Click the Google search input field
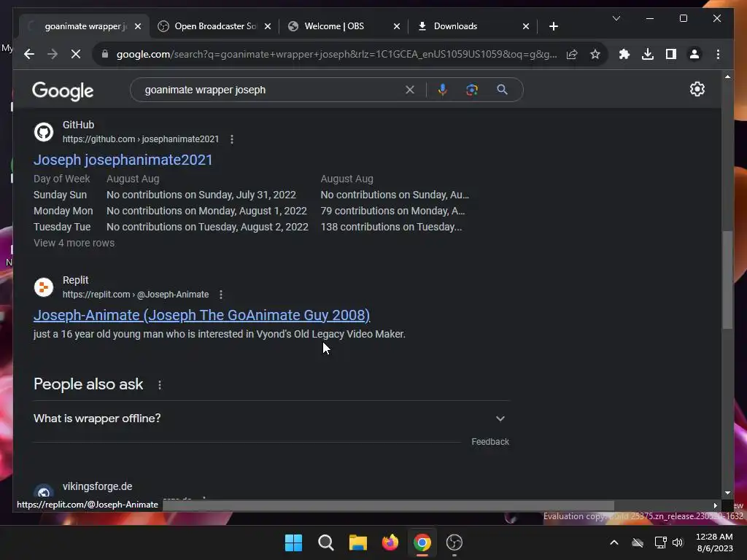The width and height of the screenshot is (747, 560). (x=271, y=90)
